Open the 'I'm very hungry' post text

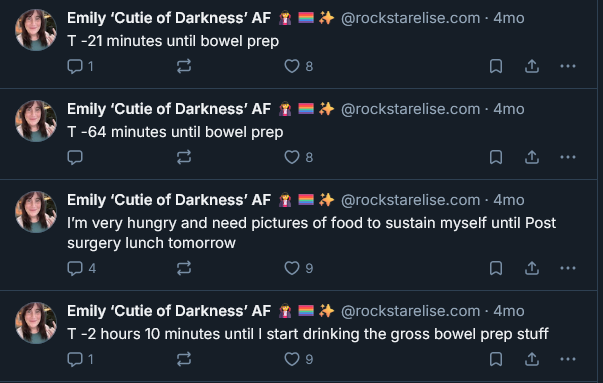pyautogui.click(x=311, y=233)
